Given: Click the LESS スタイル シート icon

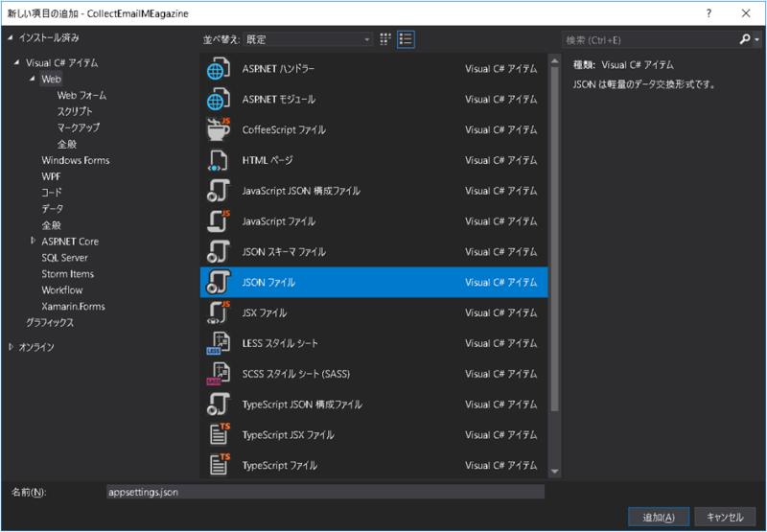Looking at the screenshot, I should (219, 343).
